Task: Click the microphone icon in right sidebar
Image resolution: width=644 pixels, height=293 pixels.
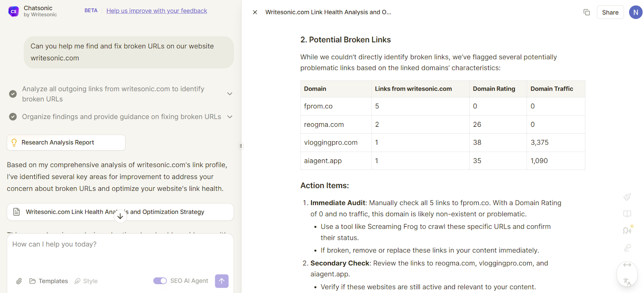Action: pos(627,248)
